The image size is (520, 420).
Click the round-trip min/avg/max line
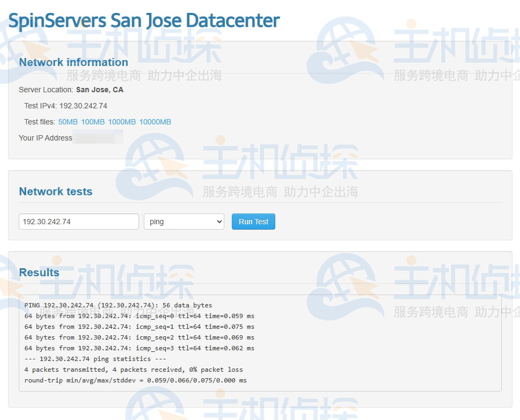coord(136,380)
